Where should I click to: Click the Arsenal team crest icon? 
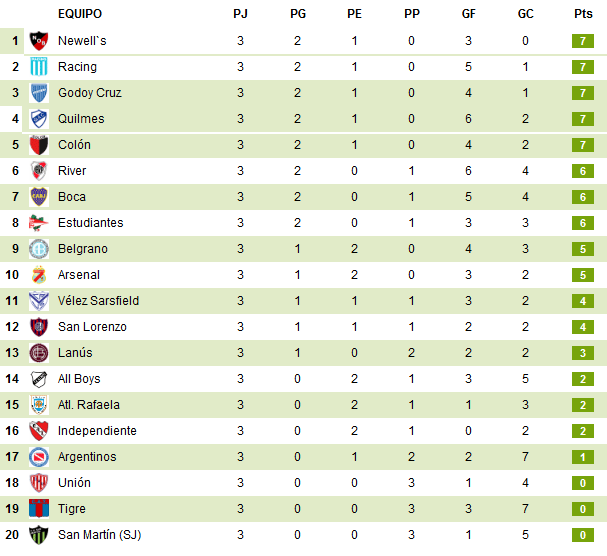39,275
